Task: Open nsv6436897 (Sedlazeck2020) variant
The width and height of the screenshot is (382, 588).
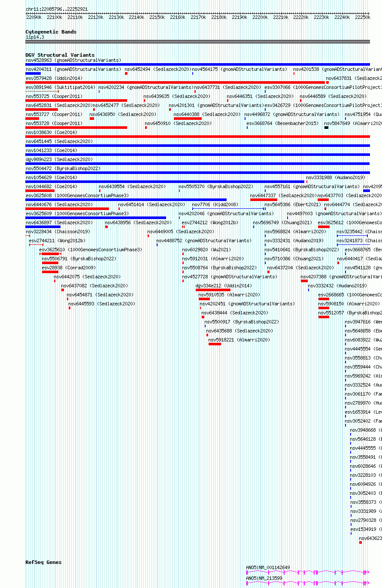Action: coord(59,222)
